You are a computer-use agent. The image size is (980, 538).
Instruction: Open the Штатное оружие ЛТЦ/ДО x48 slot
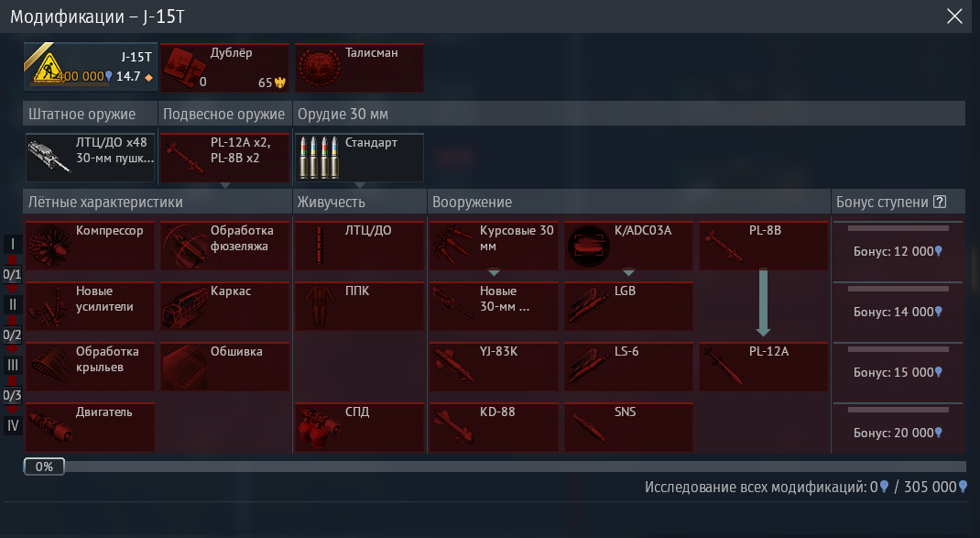(x=91, y=158)
